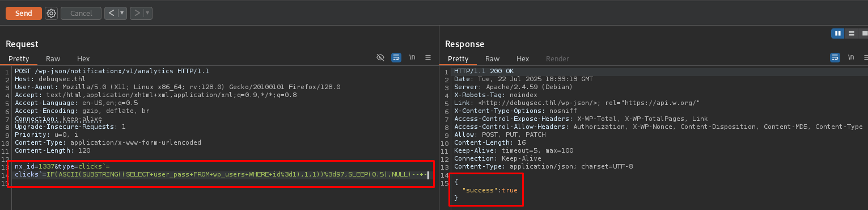Click the Date: Tue, 22 Jul 2025 header
The height and width of the screenshot is (210, 868).
[523, 79]
